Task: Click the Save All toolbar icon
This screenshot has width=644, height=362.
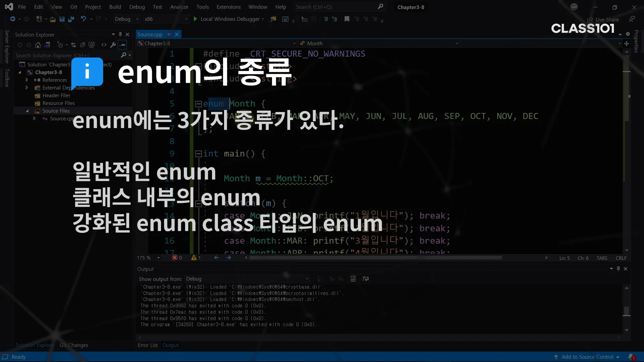Action: [71, 19]
